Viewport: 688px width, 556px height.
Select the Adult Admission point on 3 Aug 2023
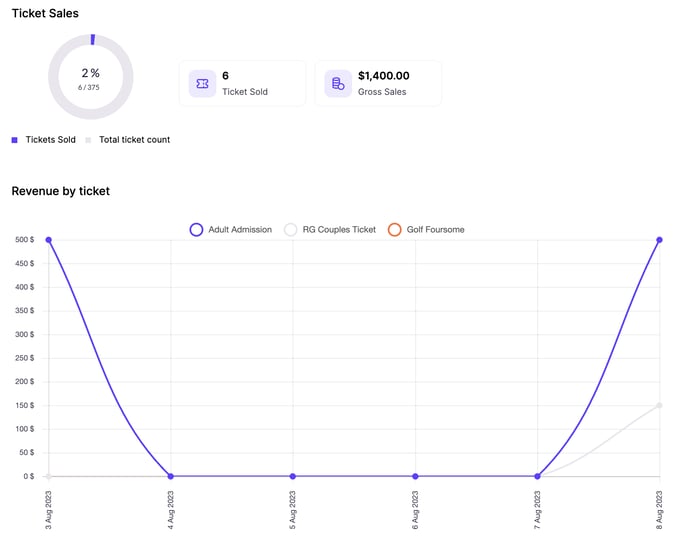pos(49,240)
